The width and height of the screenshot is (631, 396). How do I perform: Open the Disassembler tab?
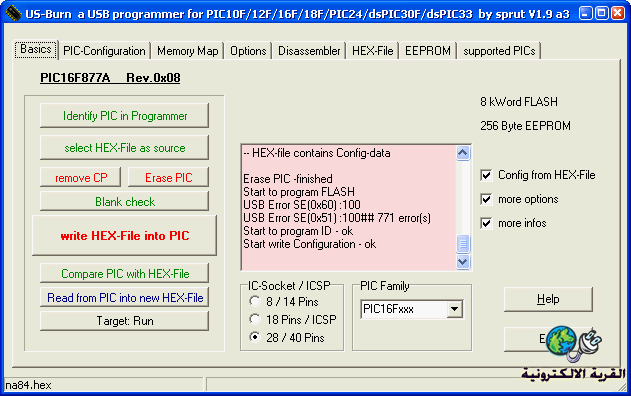coord(309,51)
